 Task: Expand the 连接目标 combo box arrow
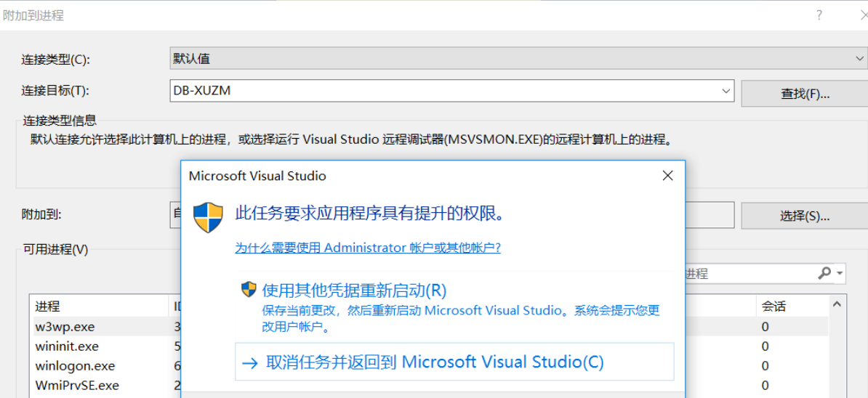(x=726, y=92)
